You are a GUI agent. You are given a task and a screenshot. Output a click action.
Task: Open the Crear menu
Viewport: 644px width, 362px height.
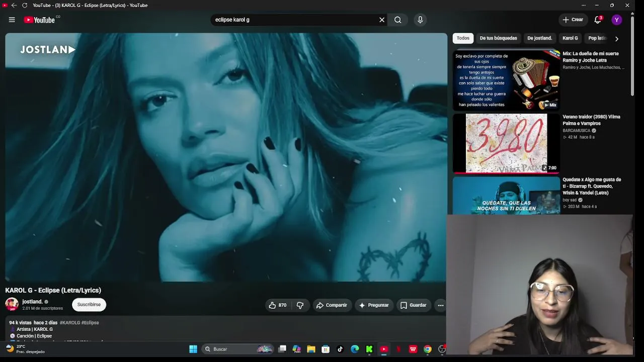coord(573,20)
